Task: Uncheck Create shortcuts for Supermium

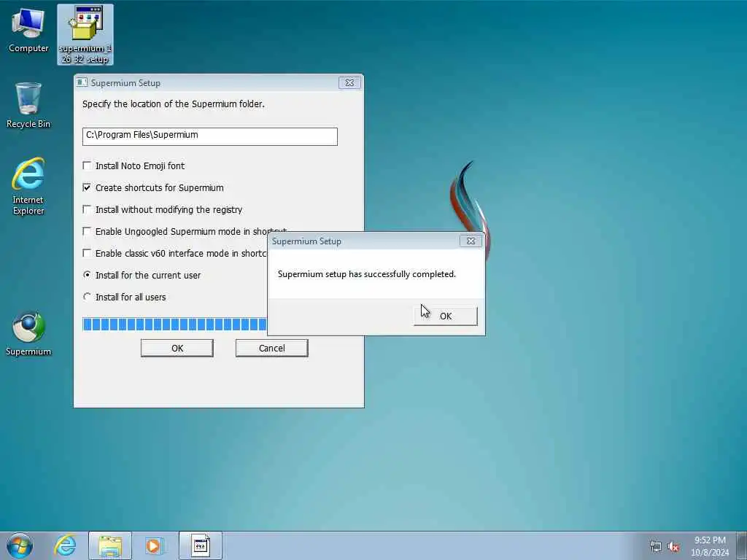Action: (x=87, y=187)
